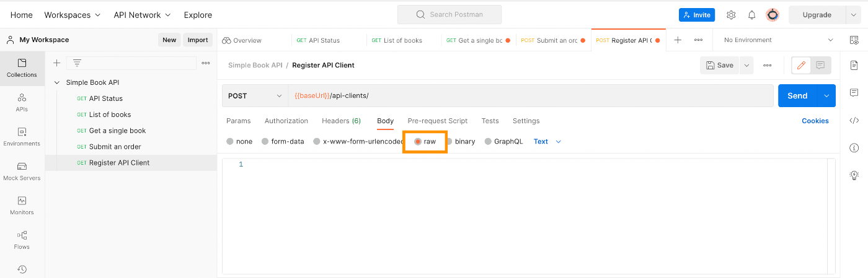The image size is (868, 278).
Task: Click the Save button
Action: click(719, 65)
